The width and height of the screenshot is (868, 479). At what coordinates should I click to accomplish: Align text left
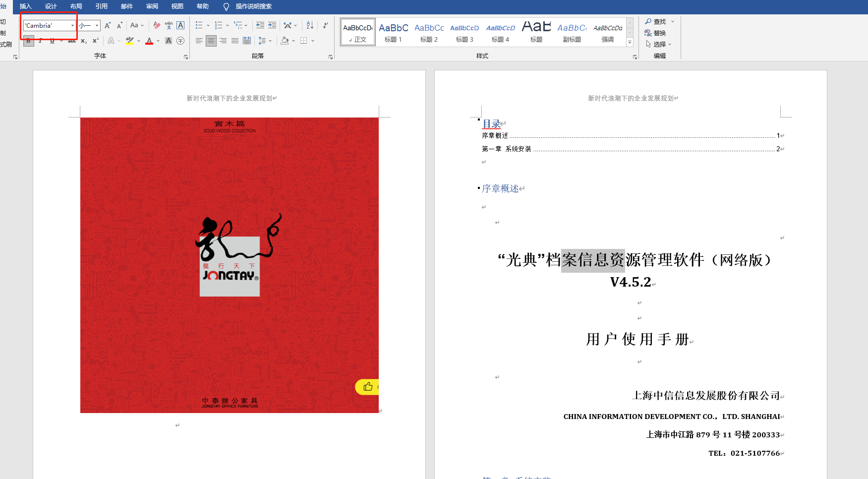(199, 41)
